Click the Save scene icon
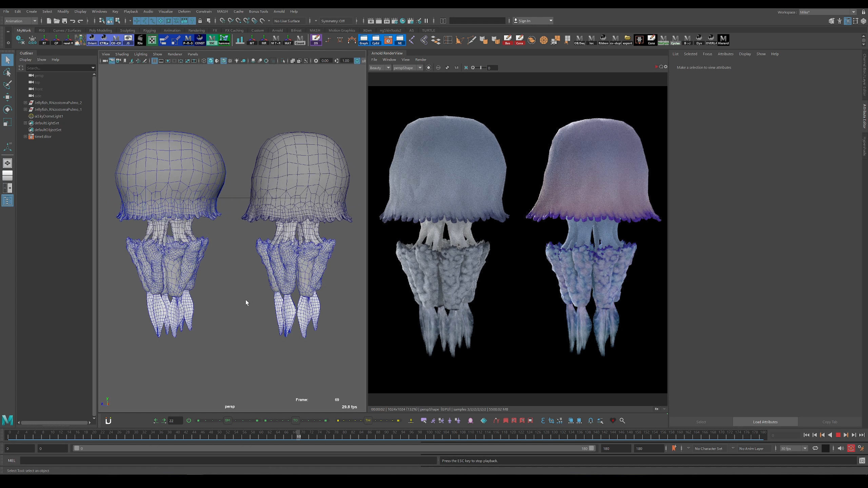The width and height of the screenshot is (868, 488). click(x=64, y=21)
